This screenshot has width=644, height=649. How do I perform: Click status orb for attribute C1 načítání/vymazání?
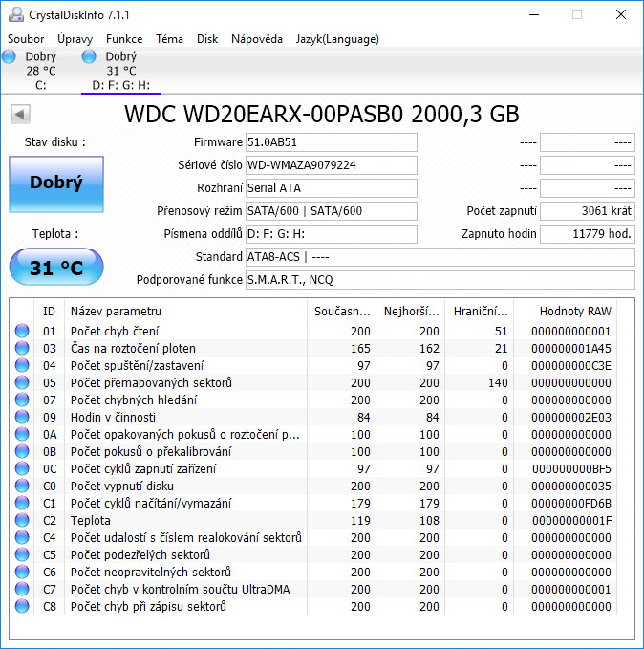(x=22, y=503)
